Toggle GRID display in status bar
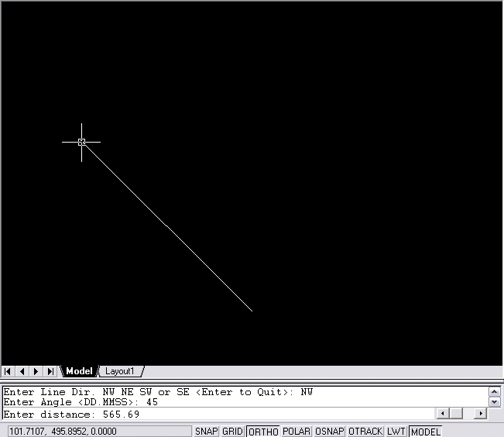This screenshot has width=504, height=437. [232, 432]
